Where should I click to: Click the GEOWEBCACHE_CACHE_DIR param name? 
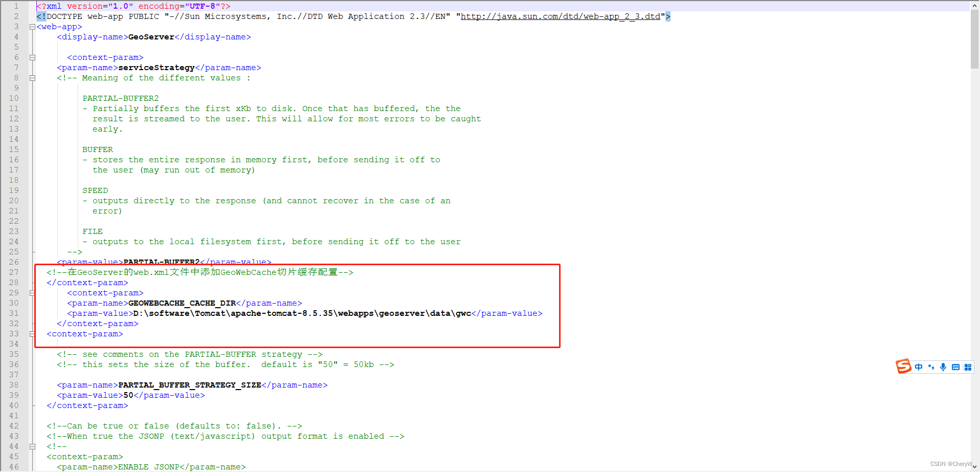182,303
